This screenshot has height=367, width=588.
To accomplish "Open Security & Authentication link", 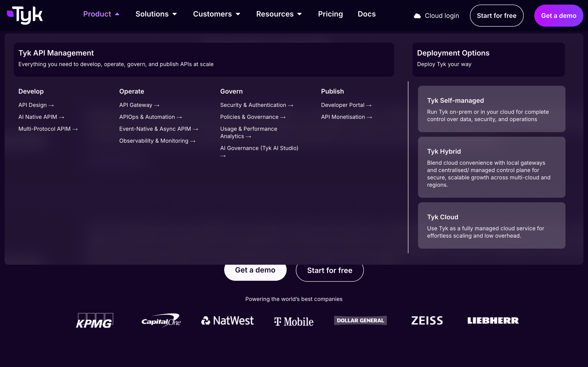I will point(256,105).
